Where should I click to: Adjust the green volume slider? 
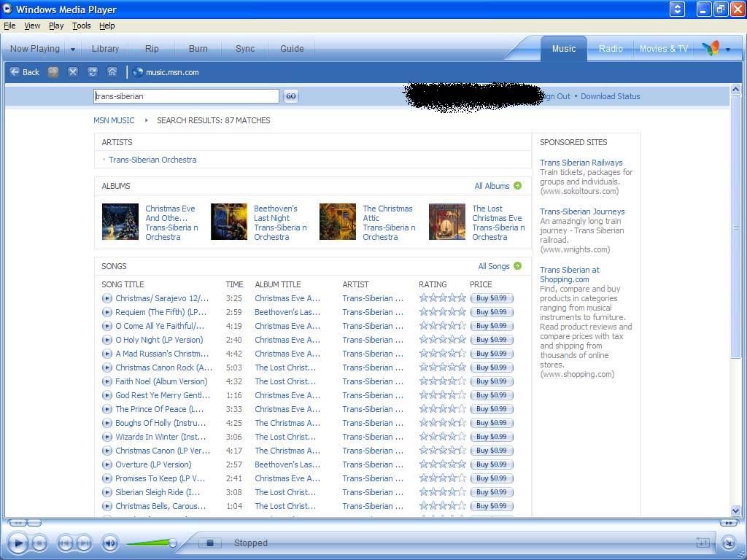[150, 542]
